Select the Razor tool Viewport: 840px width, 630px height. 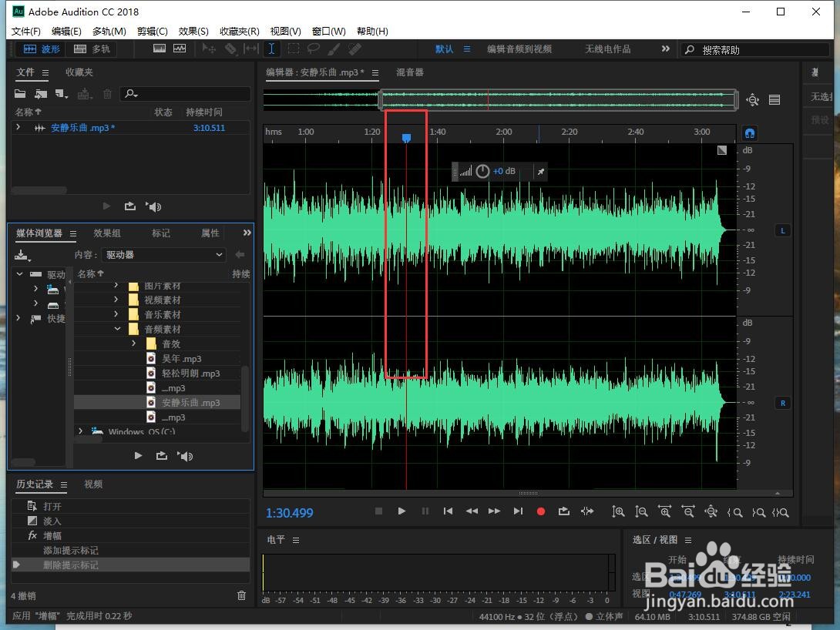pyautogui.click(x=230, y=49)
